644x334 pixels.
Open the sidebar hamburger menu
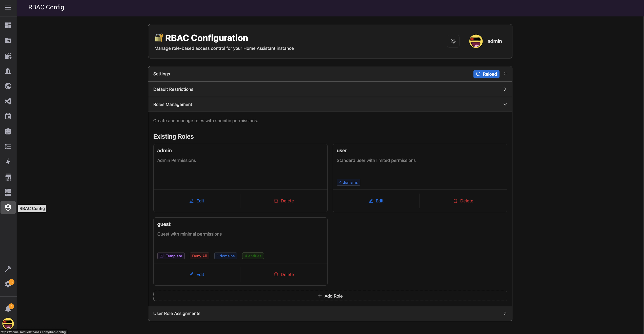pyautogui.click(x=8, y=8)
